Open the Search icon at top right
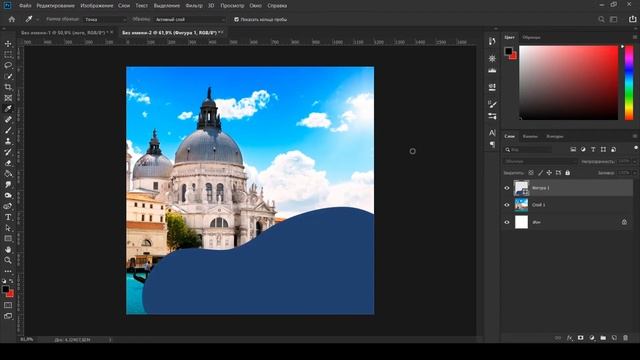 pyautogui.click(x=601, y=19)
